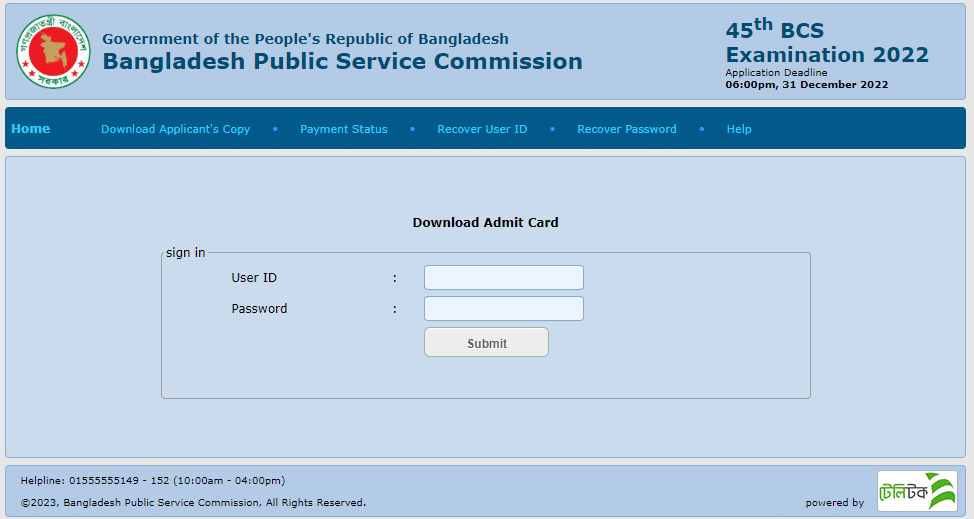Viewport: 974px width, 519px height.
Task: Click the application deadline date text
Action: [806, 85]
